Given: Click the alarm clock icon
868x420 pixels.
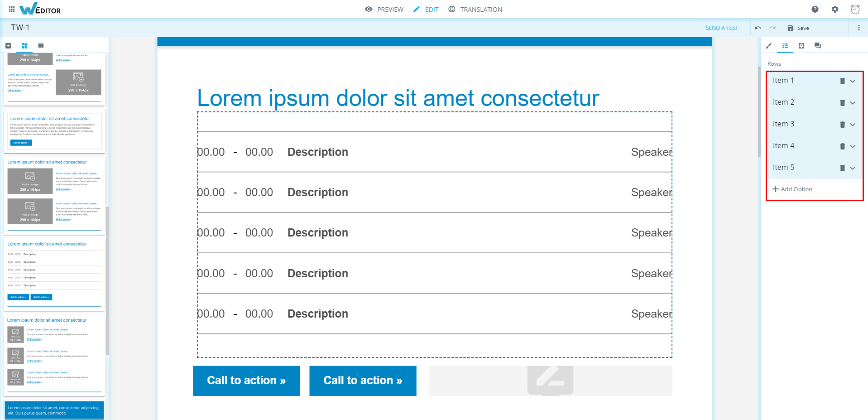Looking at the screenshot, I should point(855,9).
